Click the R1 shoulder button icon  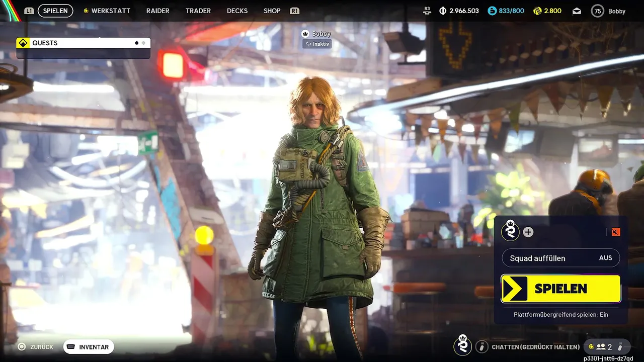point(295,11)
